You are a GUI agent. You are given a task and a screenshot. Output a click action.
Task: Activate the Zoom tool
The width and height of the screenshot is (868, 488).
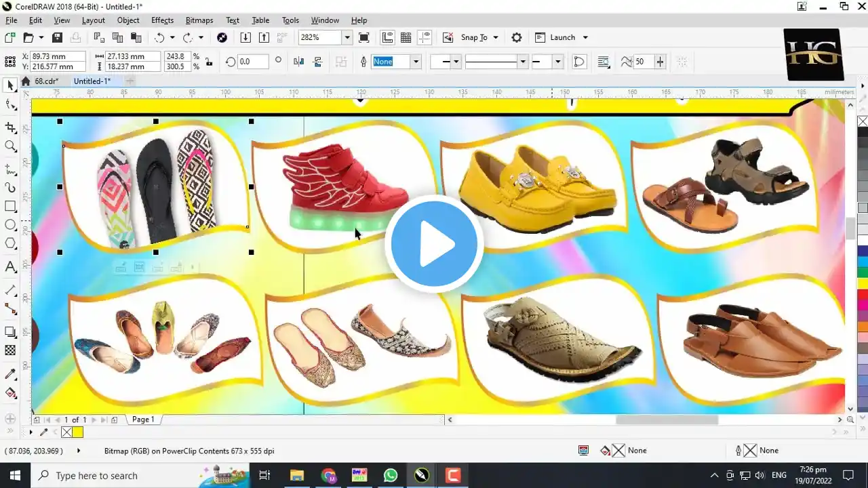pos(9,146)
